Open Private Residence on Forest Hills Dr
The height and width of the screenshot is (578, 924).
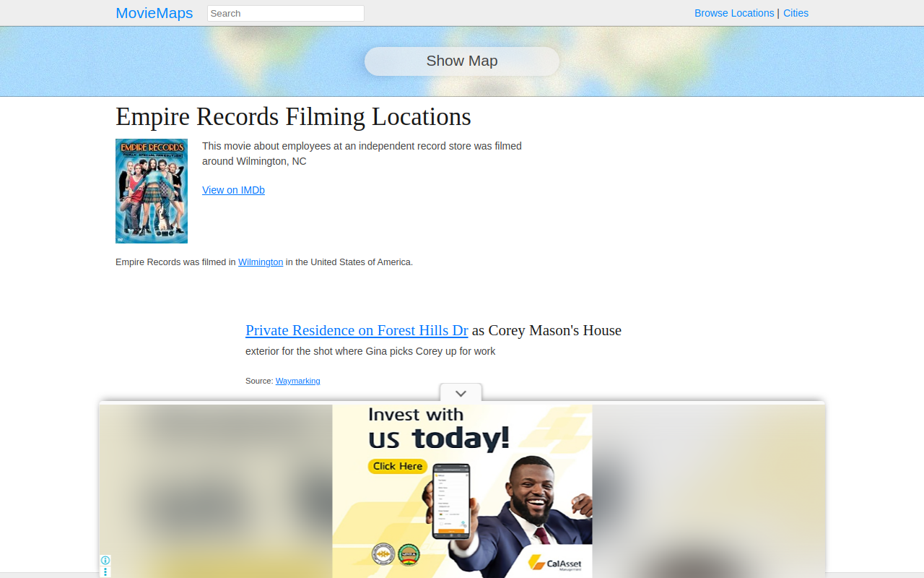coord(357,330)
